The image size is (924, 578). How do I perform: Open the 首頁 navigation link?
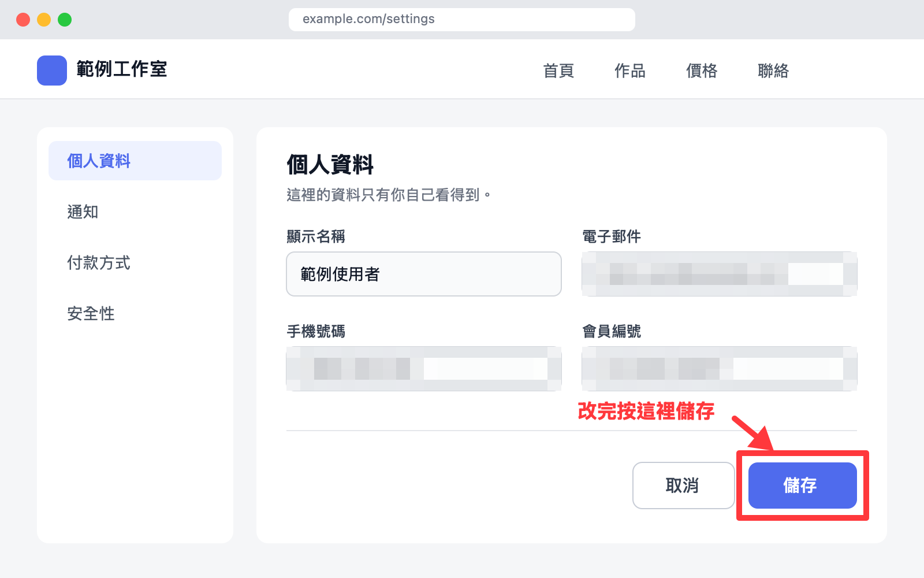click(558, 71)
